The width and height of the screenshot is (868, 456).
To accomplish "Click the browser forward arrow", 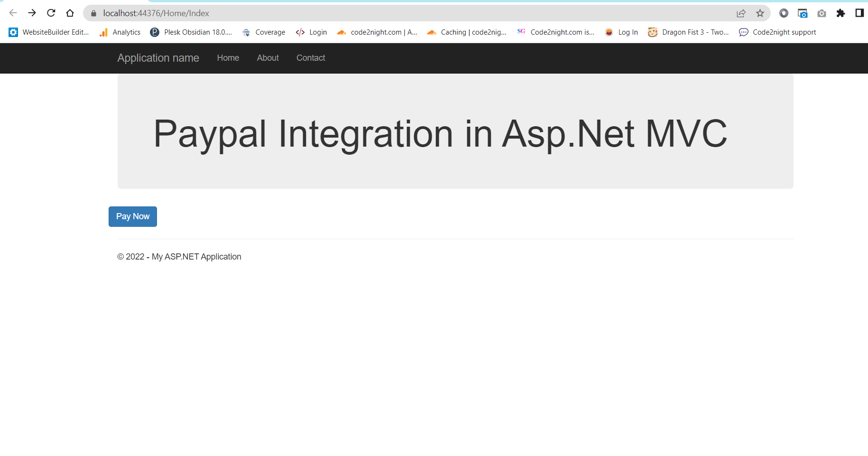I will (32, 13).
